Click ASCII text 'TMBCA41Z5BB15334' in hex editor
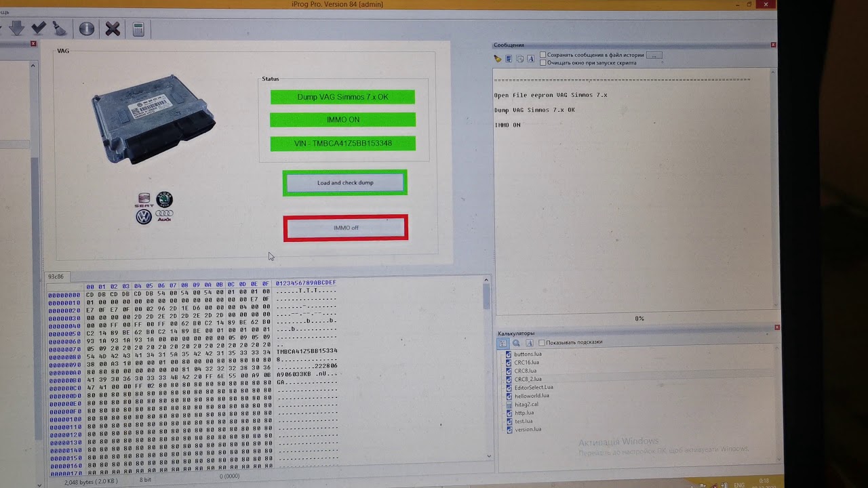The width and height of the screenshot is (868, 488). click(x=307, y=351)
